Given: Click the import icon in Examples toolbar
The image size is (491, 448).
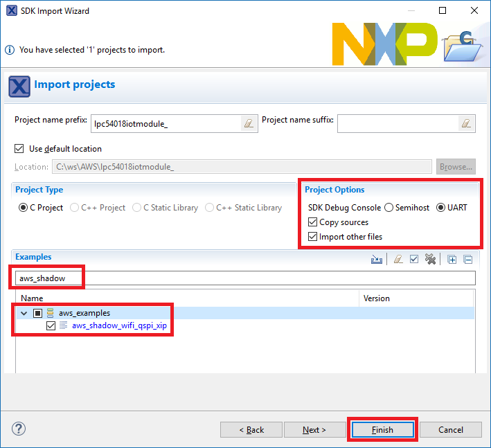Looking at the screenshot, I should pyautogui.click(x=377, y=260).
